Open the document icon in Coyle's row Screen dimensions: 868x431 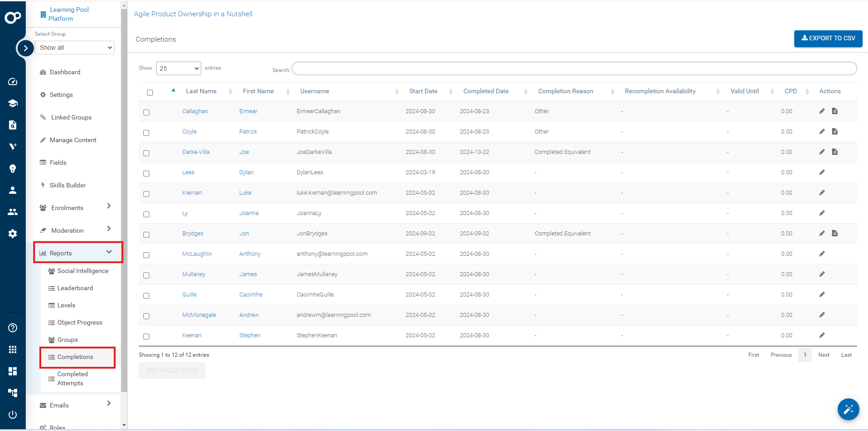click(x=835, y=132)
